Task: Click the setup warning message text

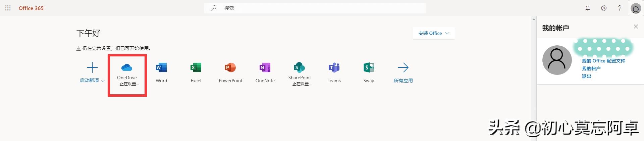Action: pyautogui.click(x=116, y=48)
